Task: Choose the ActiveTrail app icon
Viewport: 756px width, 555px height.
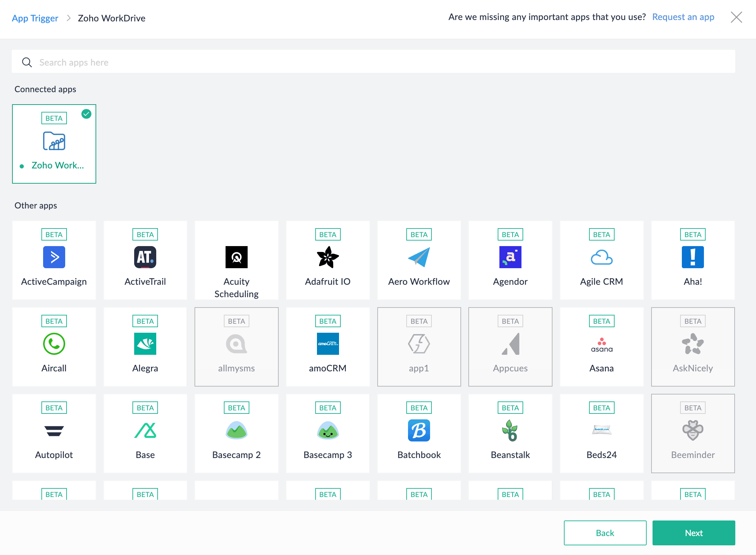Action: coord(145,257)
